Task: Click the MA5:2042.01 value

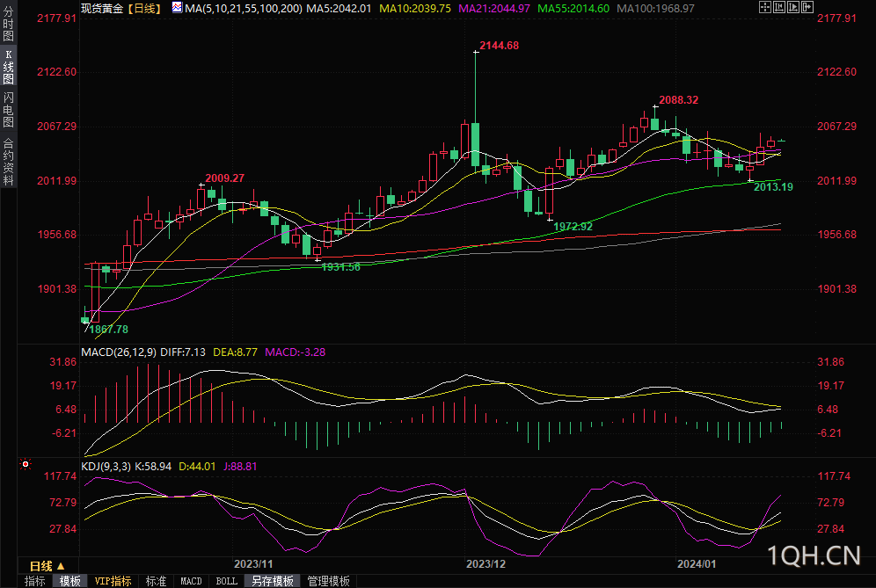Action: (339, 9)
